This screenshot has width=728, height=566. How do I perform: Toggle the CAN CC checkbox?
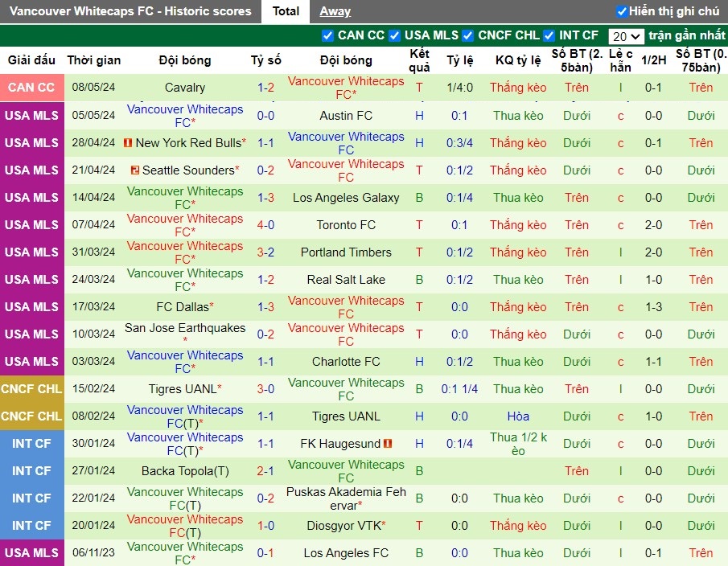(327, 35)
